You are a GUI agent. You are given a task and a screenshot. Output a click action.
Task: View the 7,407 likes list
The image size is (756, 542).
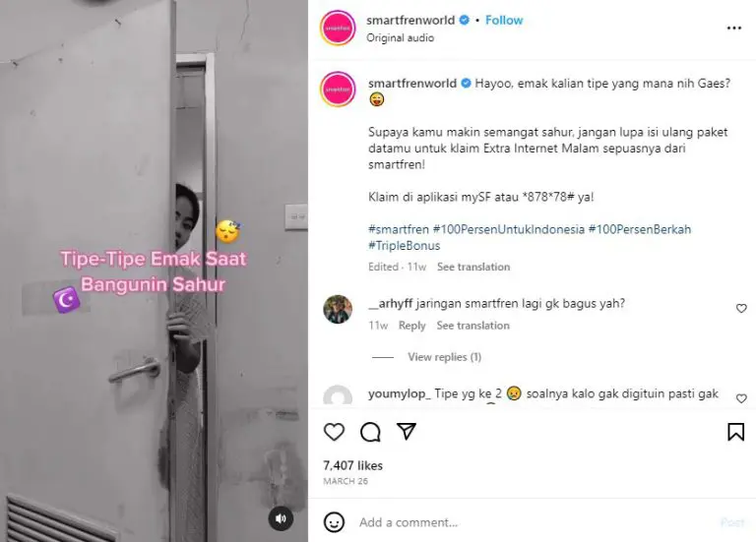coord(353,465)
